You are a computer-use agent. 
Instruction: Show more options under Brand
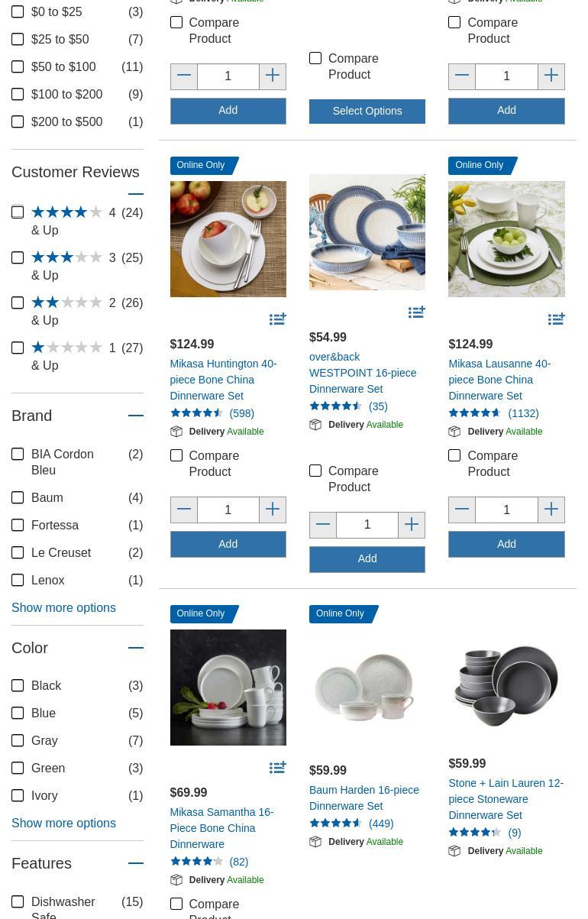(x=63, y=607)
